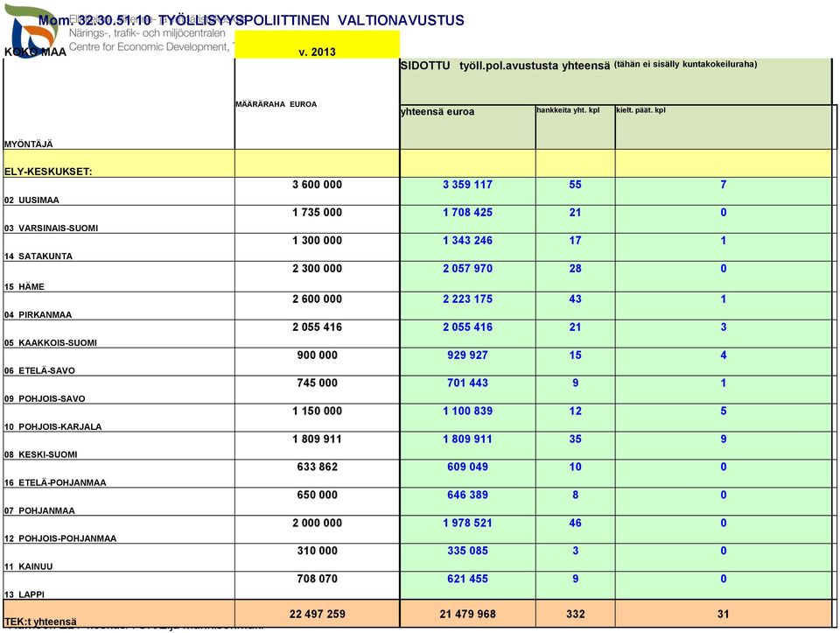Click the 11 KAINUU row label
The image size is (840, 633).
(x=28, y=566)
